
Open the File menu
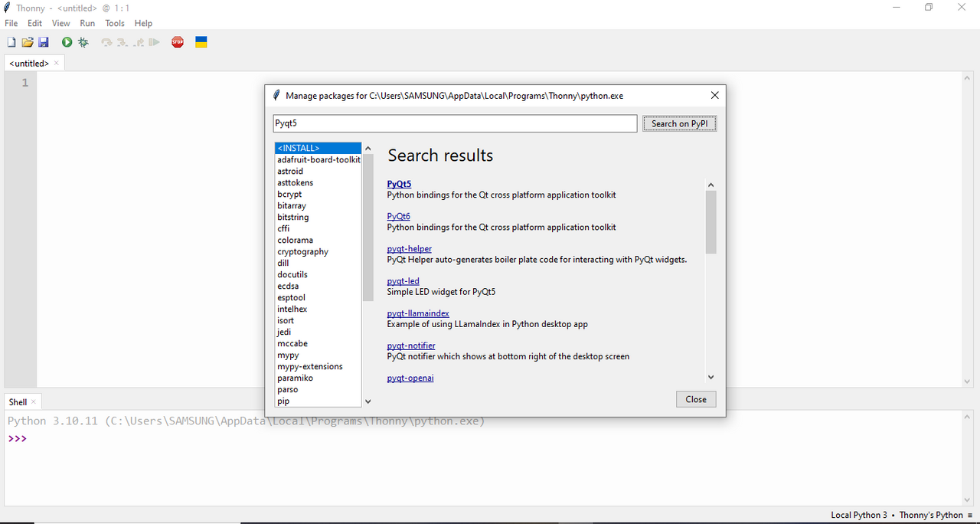click(11, 23)
